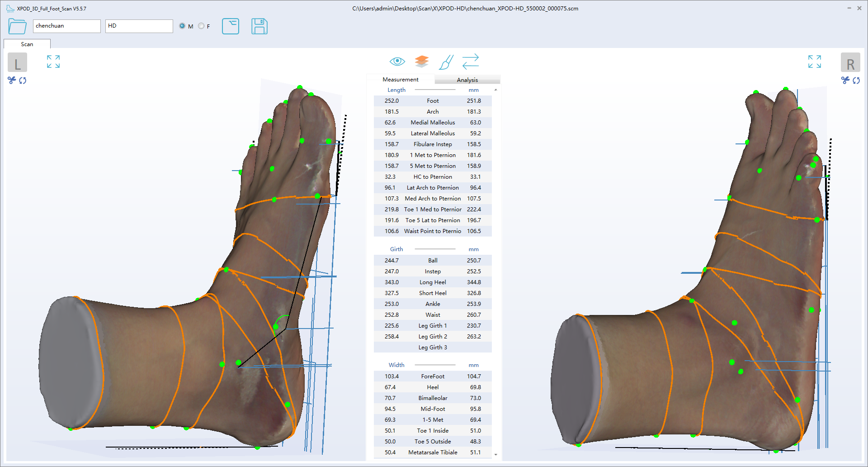868x467 pixels.
Task: Expand right foot view to fullscreen
Action: click(x=814, y=62)
